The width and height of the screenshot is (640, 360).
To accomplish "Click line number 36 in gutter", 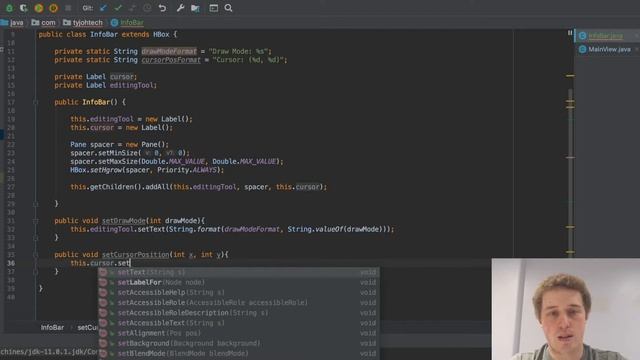I will 11,263.
